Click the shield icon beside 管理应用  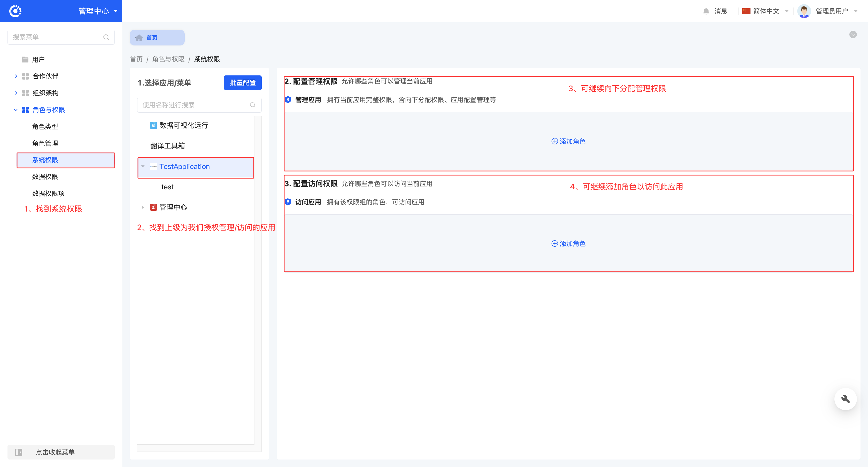[x=288, y=100]
